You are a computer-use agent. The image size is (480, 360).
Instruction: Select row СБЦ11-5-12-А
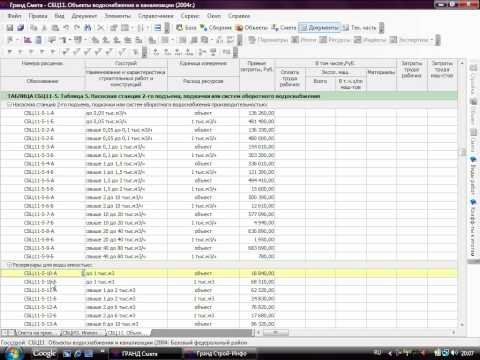point(229,307)
